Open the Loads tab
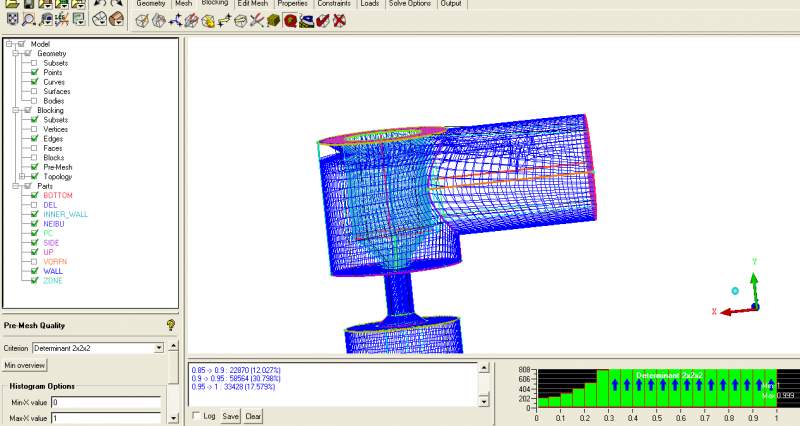The height and width of the screenshot is (426, 800). coord(369,4)
